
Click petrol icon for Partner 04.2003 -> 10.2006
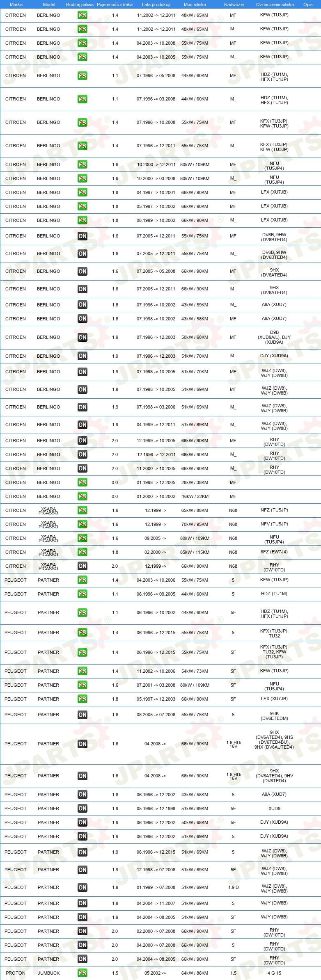pyautogui.click(x=82, y=580)
